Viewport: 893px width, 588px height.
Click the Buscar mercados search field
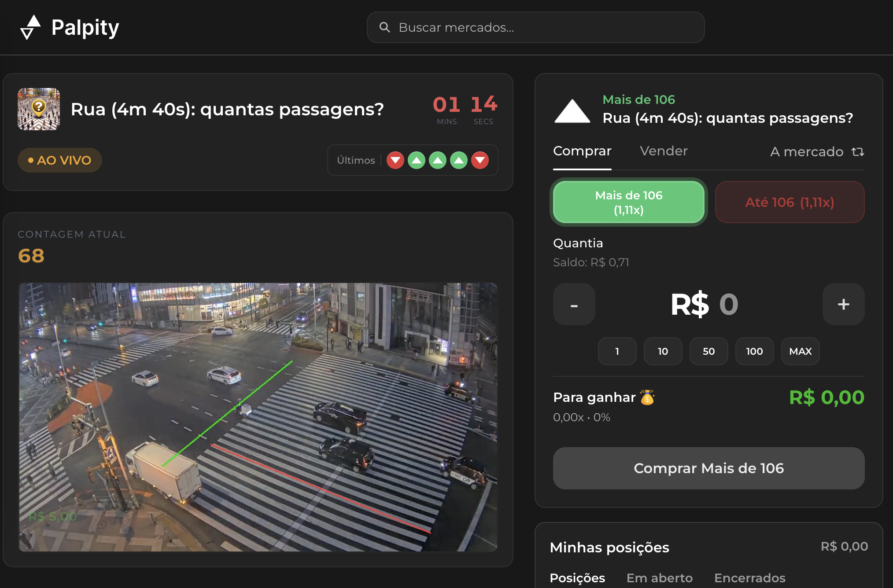542,27
